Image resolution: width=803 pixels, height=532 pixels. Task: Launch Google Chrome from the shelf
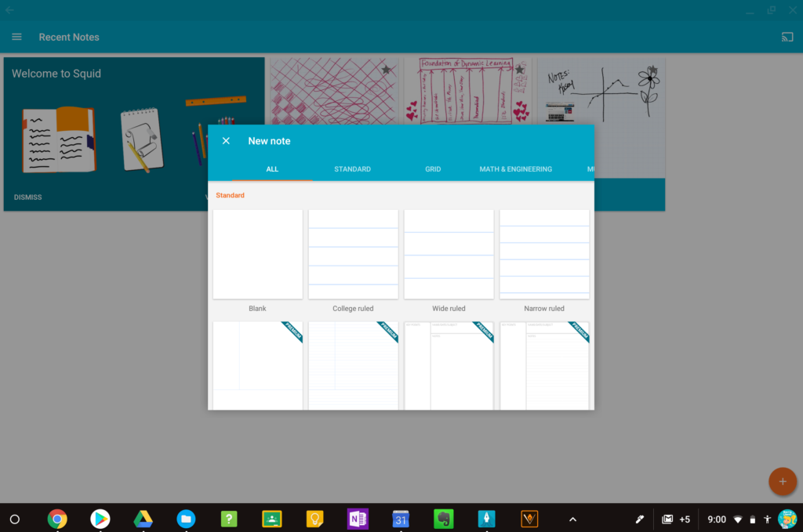click(57, 519)
